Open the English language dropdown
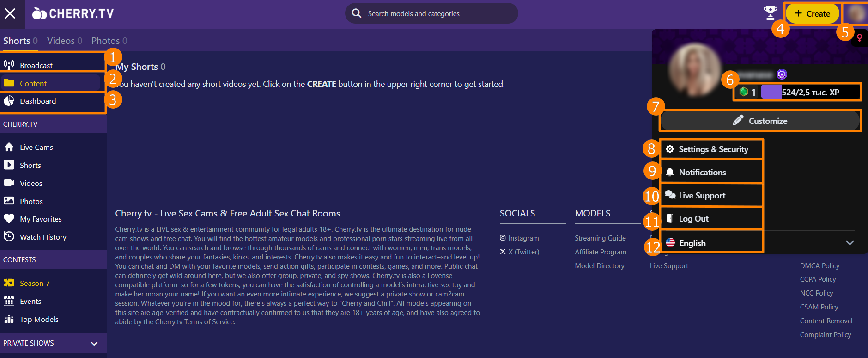The height and width of the screenshot is (358, 868). click(692, 243)
